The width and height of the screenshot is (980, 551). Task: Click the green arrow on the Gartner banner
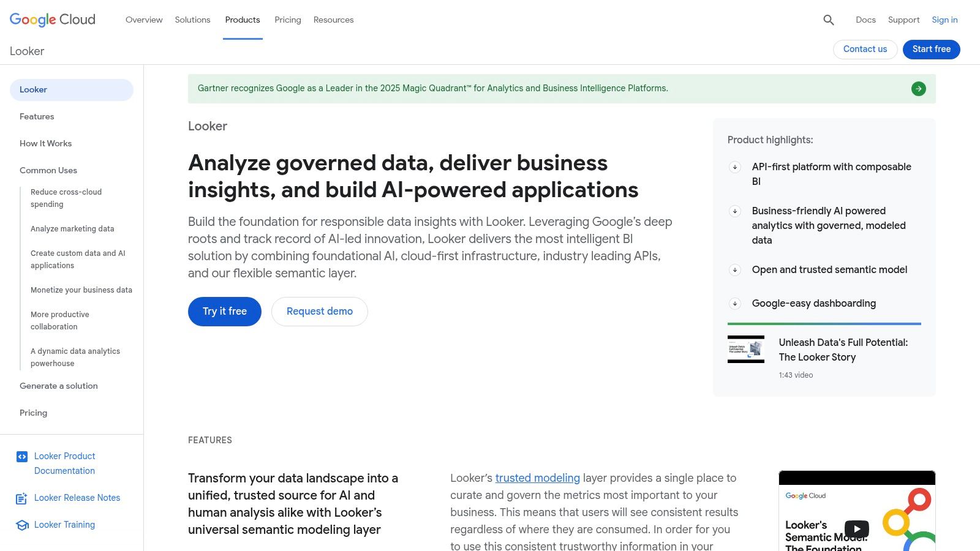tap(918, 88)
